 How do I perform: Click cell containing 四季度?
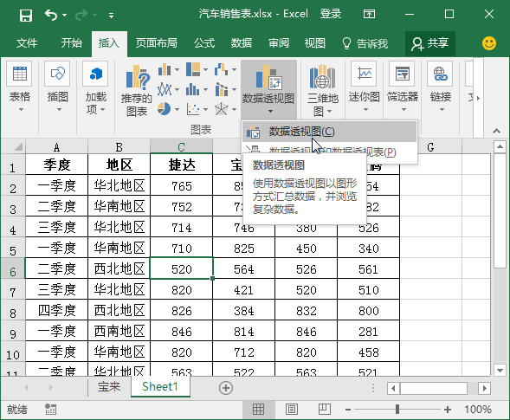coord(56,310)
